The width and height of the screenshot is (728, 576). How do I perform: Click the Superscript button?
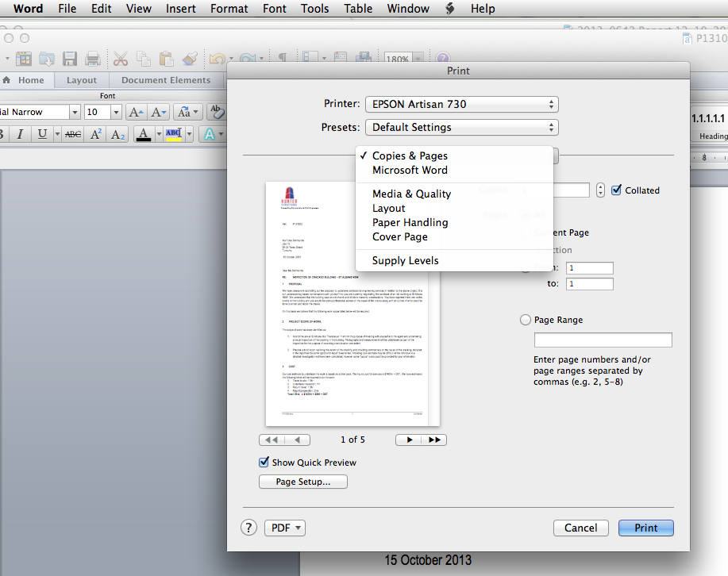[95, 134]
